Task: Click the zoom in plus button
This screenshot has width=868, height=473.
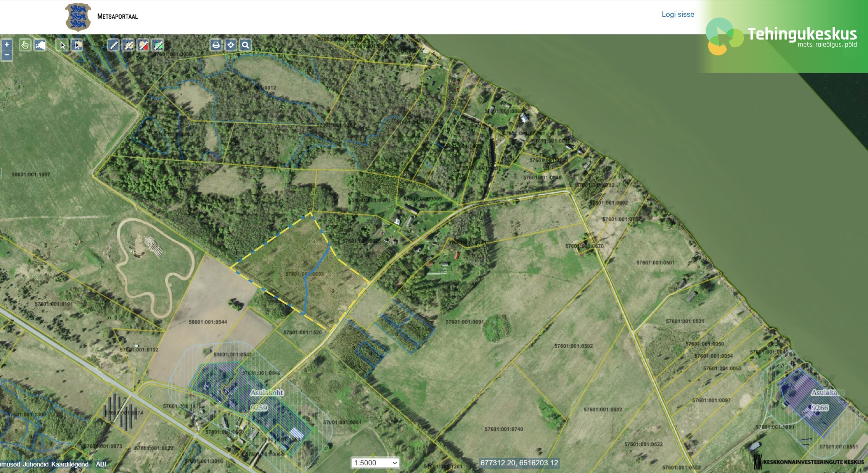Action: [x=6, y=45]
